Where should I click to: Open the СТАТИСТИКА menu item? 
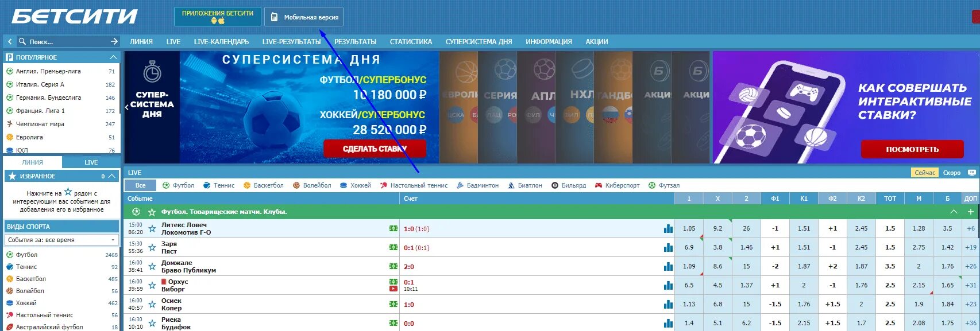(411, 41)
